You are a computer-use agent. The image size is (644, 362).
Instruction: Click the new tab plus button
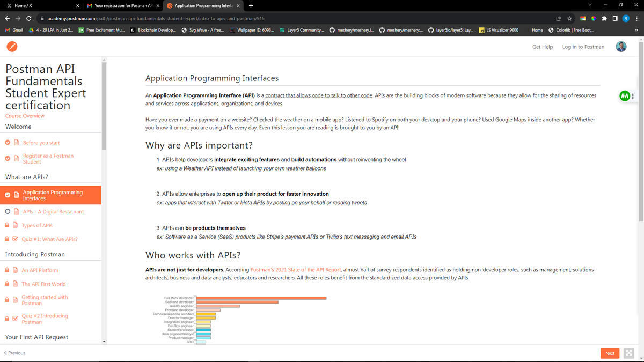tap(251, 5)
